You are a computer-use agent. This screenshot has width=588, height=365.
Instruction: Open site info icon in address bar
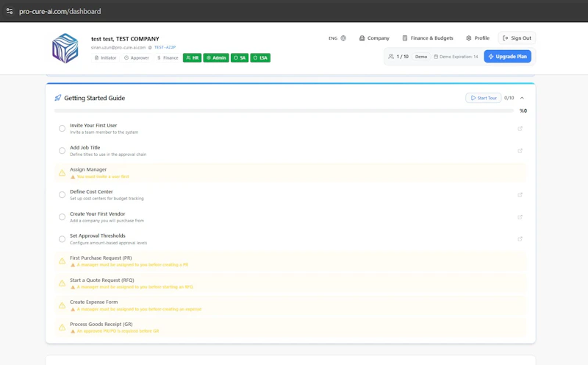10,11
